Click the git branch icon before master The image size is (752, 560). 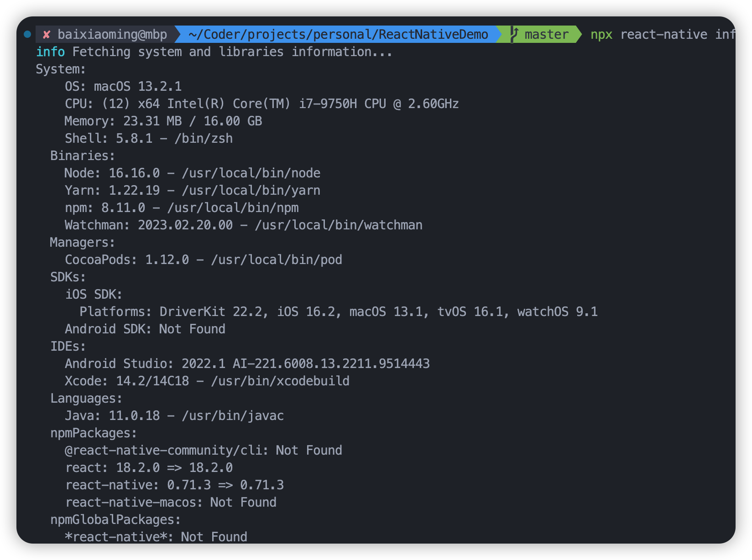click(514, 34)
